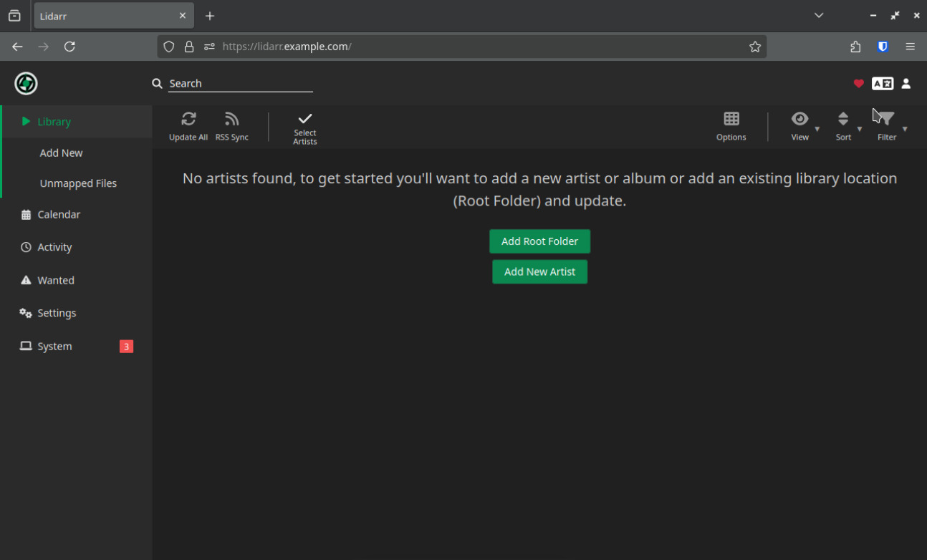Click the red heart donate icon
Viewport: 927px width, 560px height.
point(858,84)
